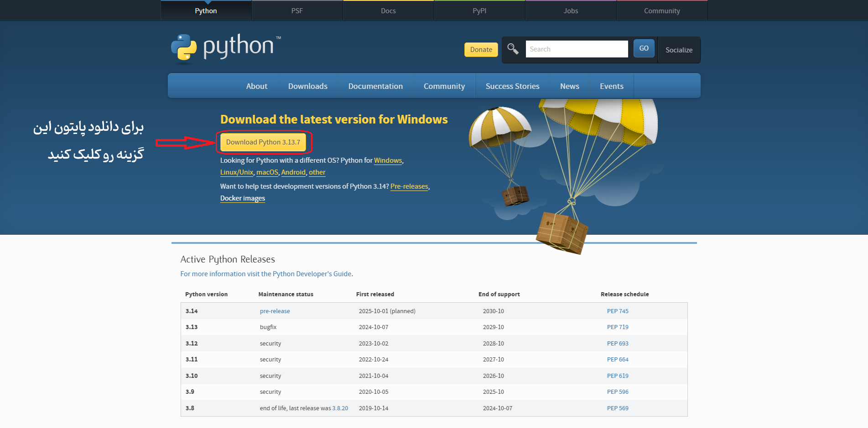
Task: Open the Community navigation menu
Action: (444, 86)
